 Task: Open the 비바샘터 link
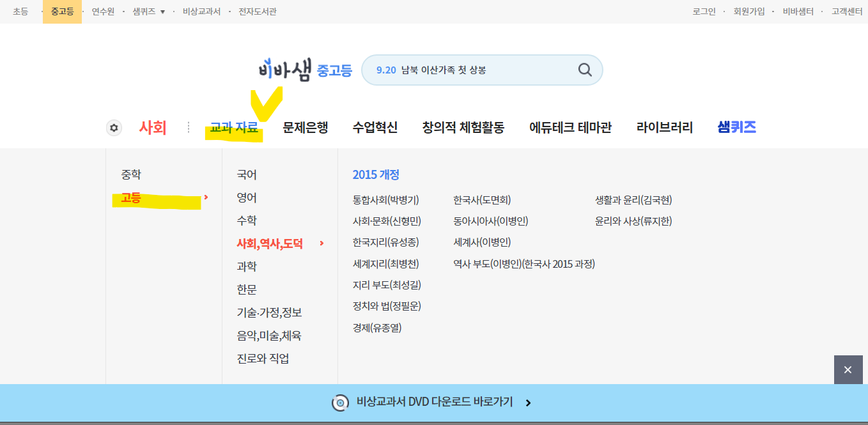tap(798, 12)
